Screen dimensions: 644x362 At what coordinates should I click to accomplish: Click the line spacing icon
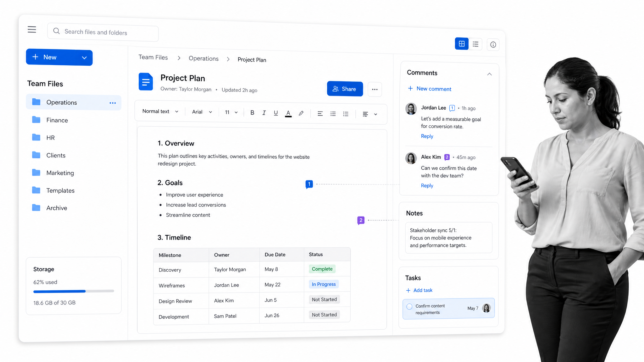365,114
